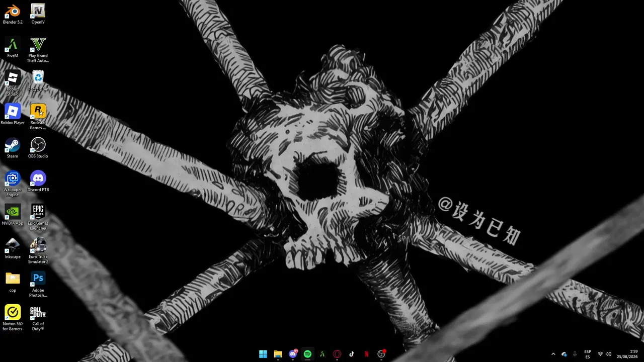Select the Play Grand Theft Auto shortcut
The width and height of the screenshot is (644, 362).
click(x=38, y=50)
